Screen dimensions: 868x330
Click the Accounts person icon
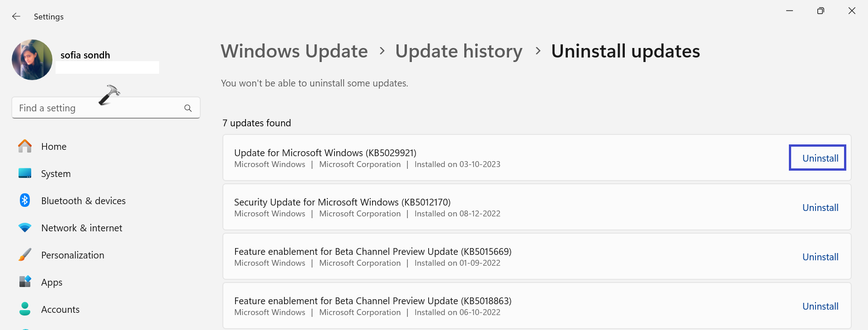[x=25, y=309]
